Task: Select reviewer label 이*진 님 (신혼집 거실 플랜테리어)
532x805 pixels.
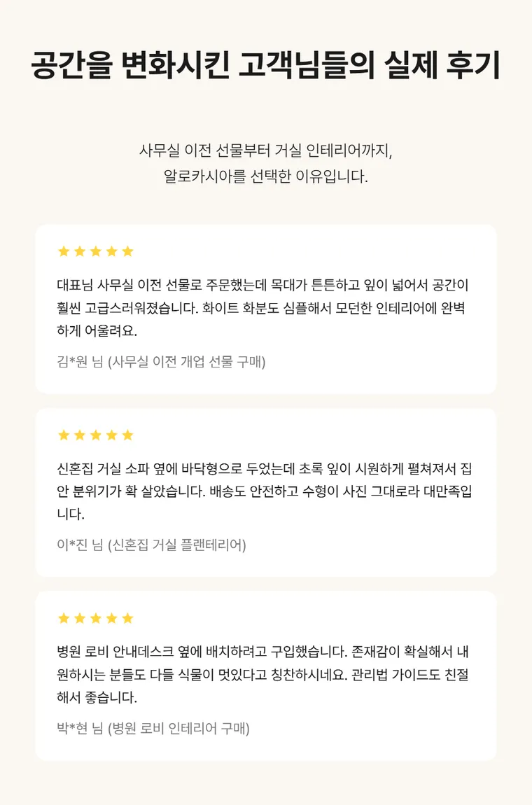Action: [151, 544]
